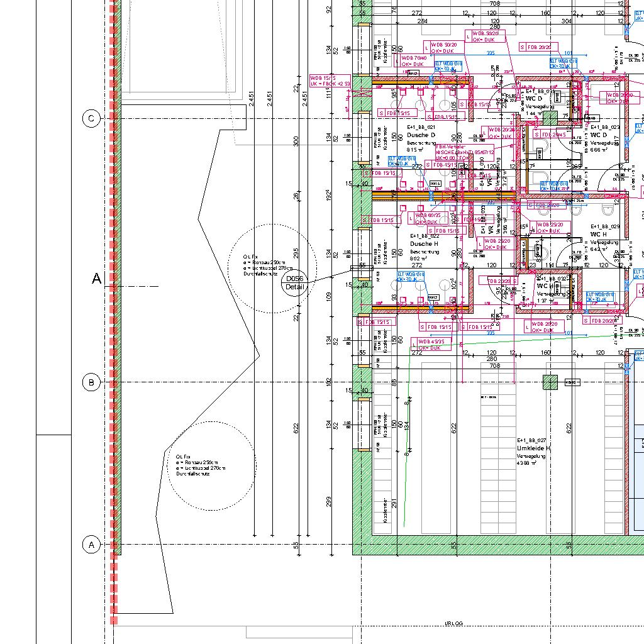Viewport: 644px width, 644px height.
Task: Select grid axis bubble C
Action: (x=91, y=119)
